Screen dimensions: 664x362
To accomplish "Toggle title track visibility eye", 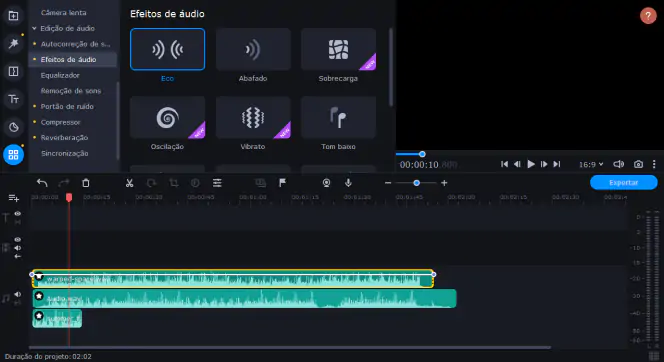I will (17, 213).
